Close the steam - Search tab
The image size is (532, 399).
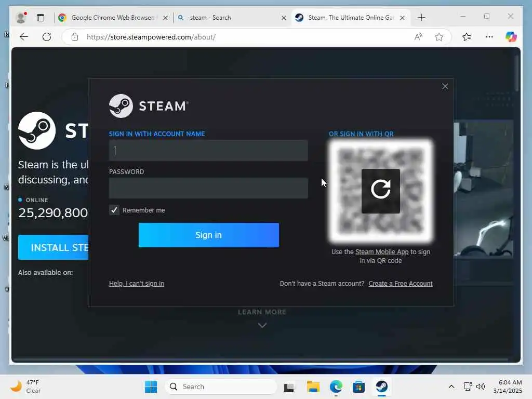click(284, 18)
